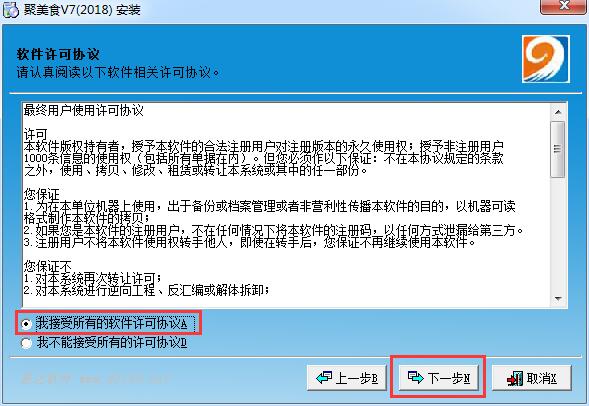Click the faded watermark text at bottom left
Image resolution: width=589 pixels, height=406 pixels.
(96, 378)
